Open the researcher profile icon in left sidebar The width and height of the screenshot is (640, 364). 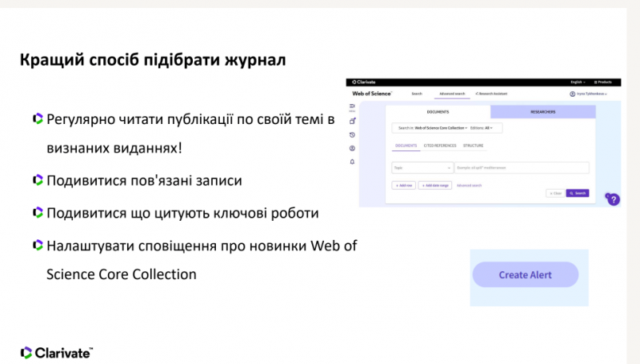point(352,148)
